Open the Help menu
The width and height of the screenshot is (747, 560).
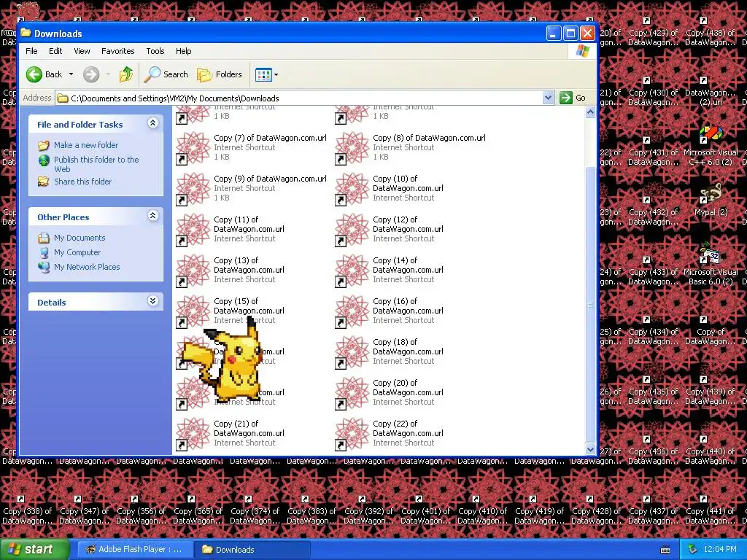click(183, 51)
